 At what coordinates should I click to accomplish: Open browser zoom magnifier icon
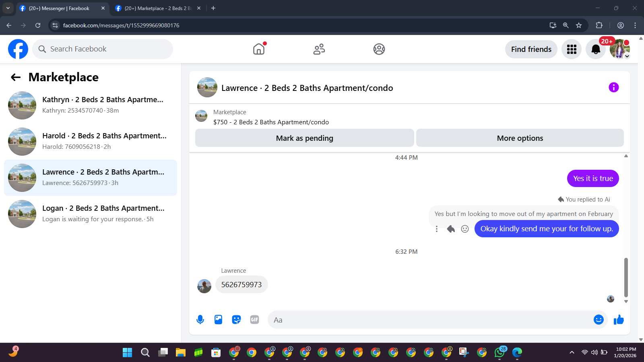[566, 25]
